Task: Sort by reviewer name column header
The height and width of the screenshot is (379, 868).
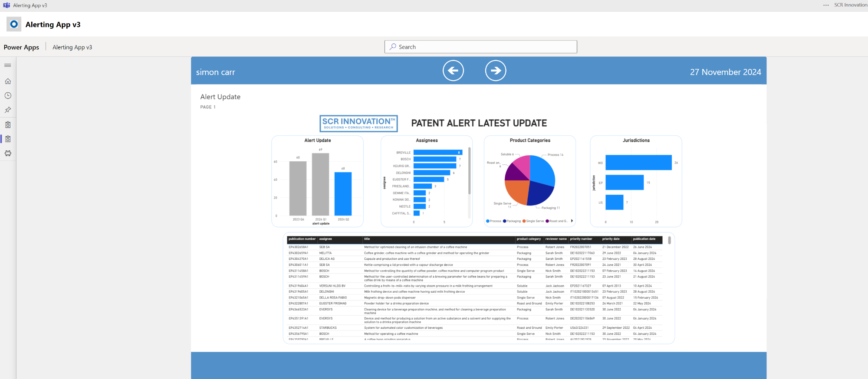Action: pos(556,239)
